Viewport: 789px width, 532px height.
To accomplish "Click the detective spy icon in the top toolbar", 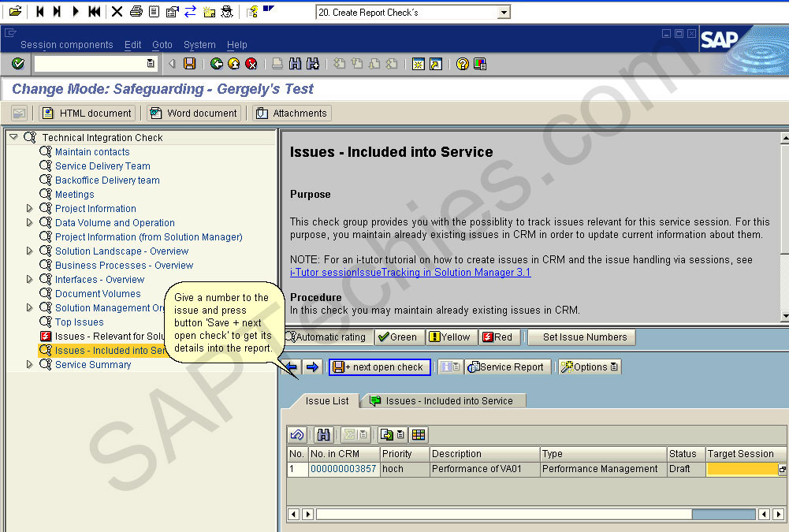I will click(x=227, y=12).
